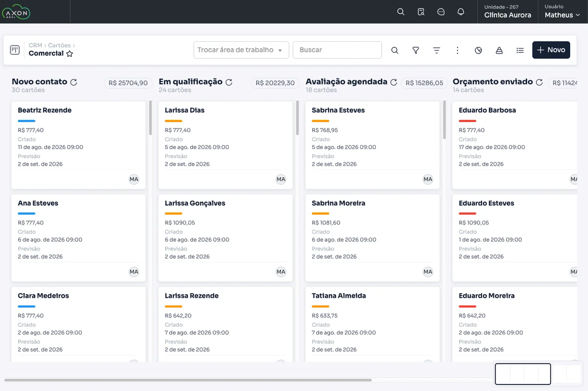Switch to list view icon

point(520,50)
